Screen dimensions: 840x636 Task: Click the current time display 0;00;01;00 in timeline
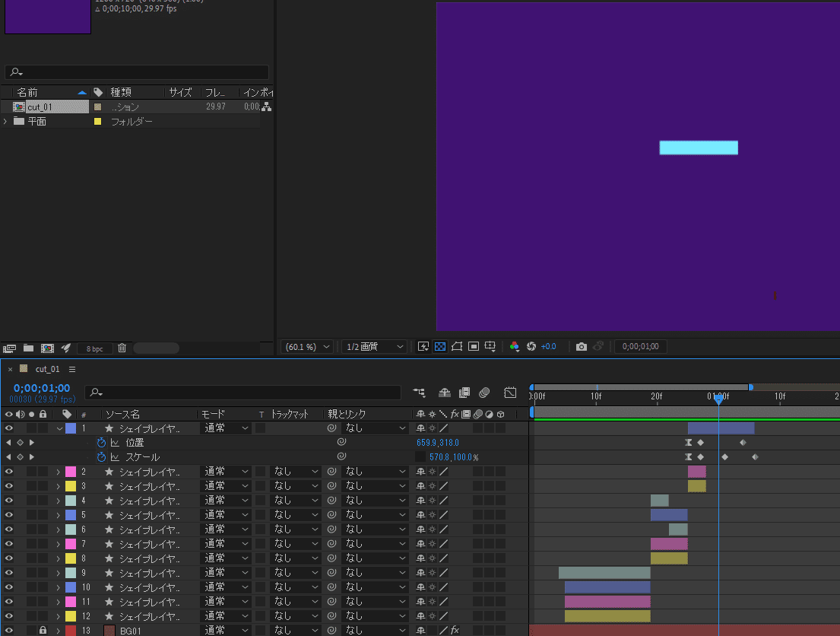[x=42, y=388]
